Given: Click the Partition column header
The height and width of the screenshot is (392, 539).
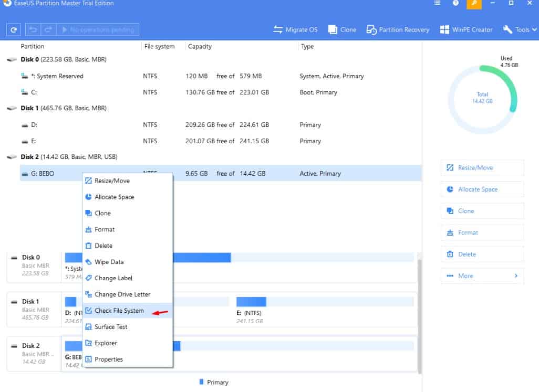Looking at the screenshot, I should [x=33, y=46].
